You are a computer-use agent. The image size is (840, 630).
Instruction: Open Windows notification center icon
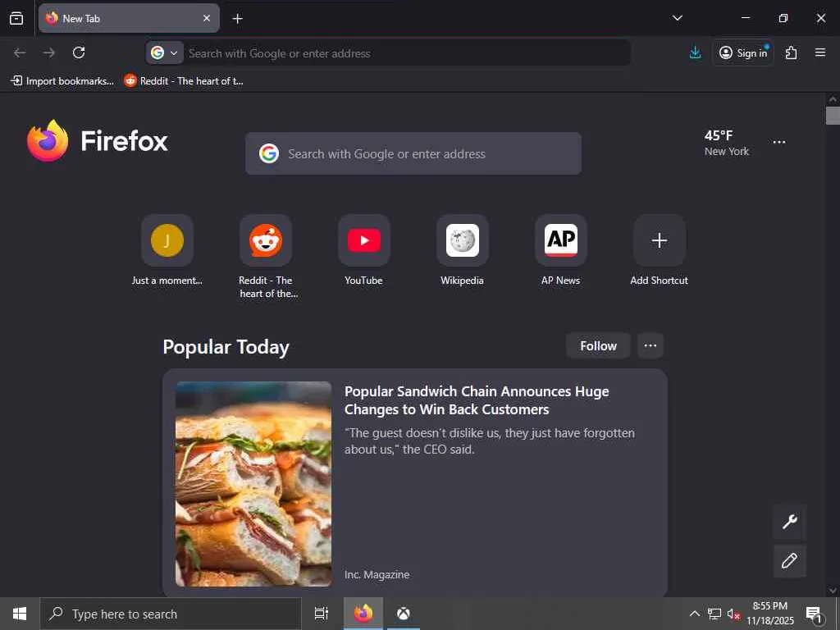click(x=813, y=614)
